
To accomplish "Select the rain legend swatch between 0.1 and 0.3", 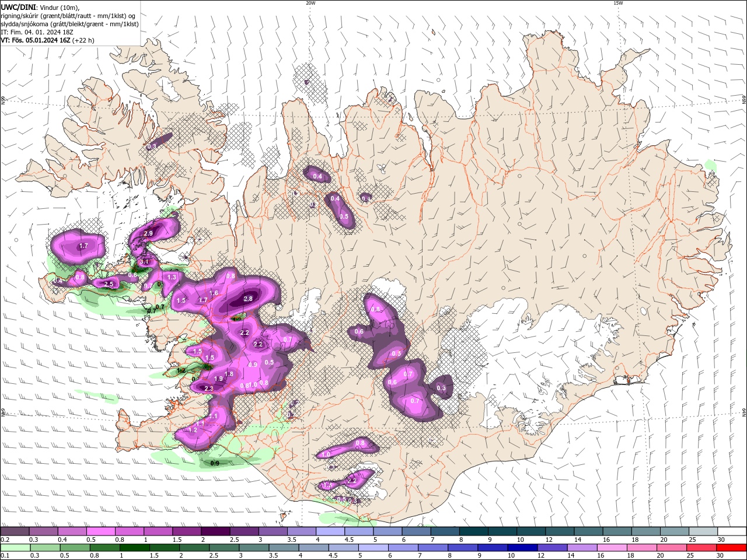I will 15,548.
